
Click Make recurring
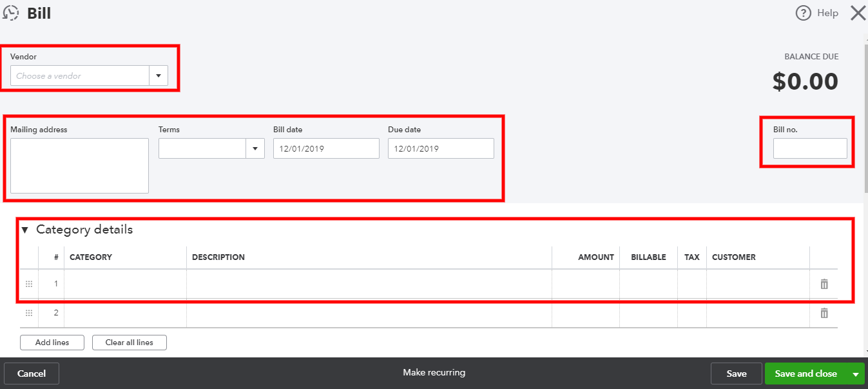434,372
